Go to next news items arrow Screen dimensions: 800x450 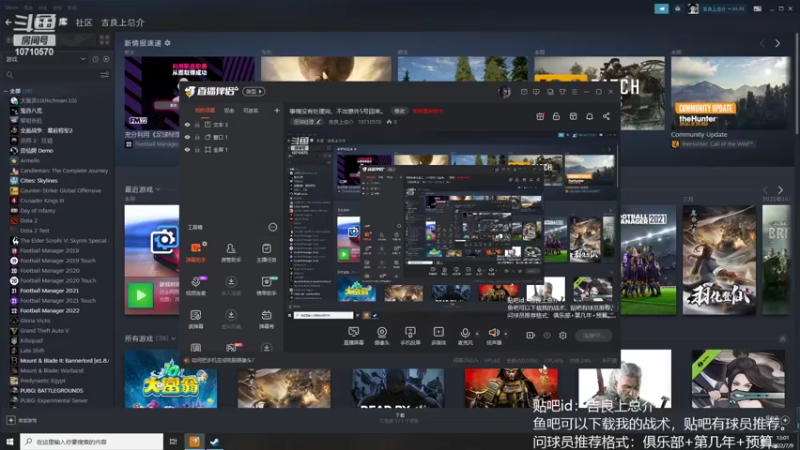click(778, 44)
